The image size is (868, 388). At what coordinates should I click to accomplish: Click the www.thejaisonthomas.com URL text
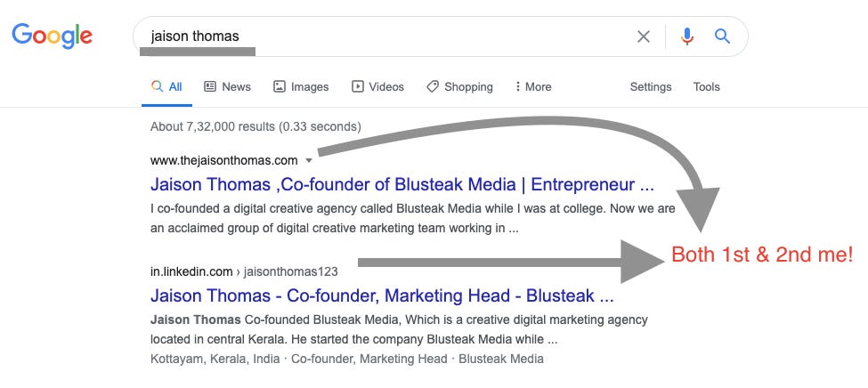tap(223, 160)
